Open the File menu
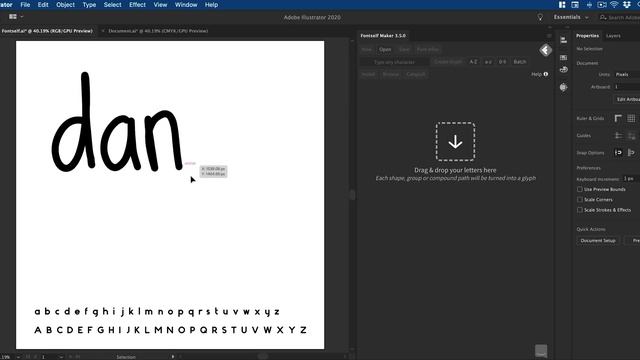 25,5
